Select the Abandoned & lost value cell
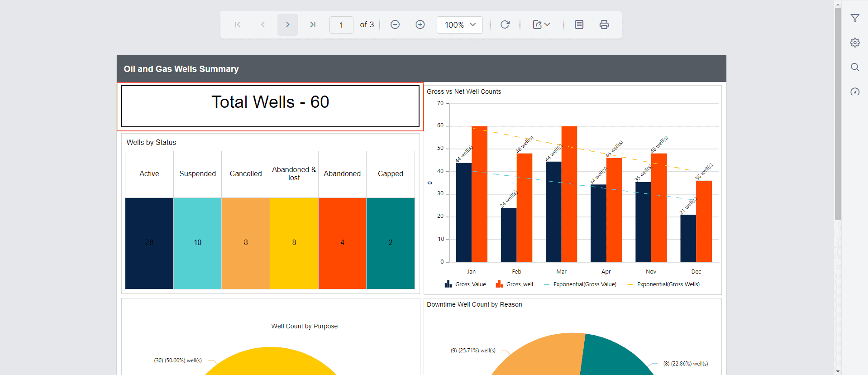The height and width of the screenshot is (375, 868). [x=294, y=243]
